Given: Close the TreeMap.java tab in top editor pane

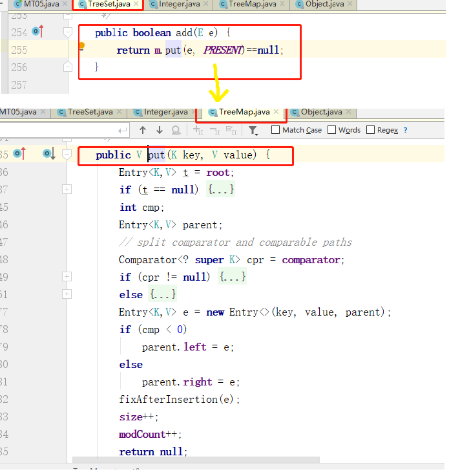Looking at the screenshot, I should pos(282,4).
